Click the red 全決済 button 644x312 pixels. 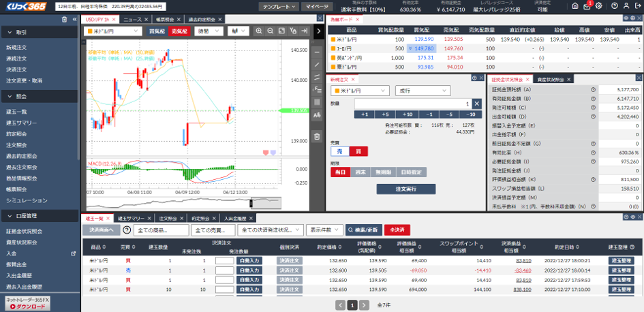tap(397, 230)
